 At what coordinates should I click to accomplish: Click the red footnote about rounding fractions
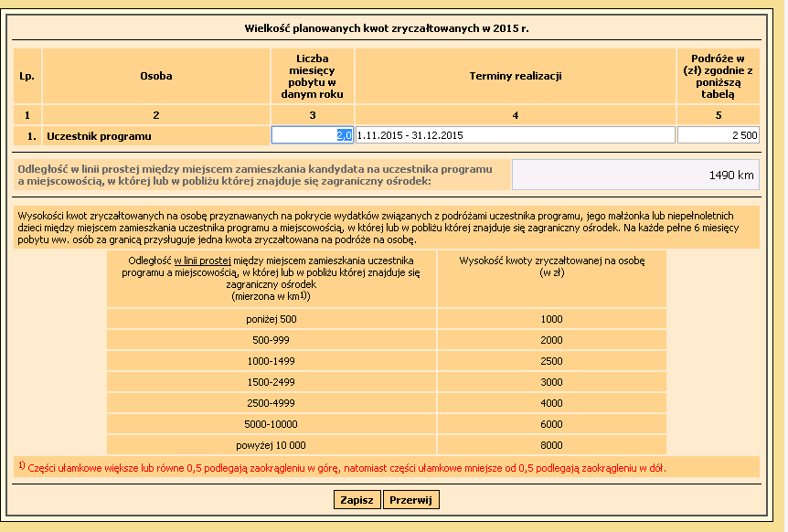[342, 467]
